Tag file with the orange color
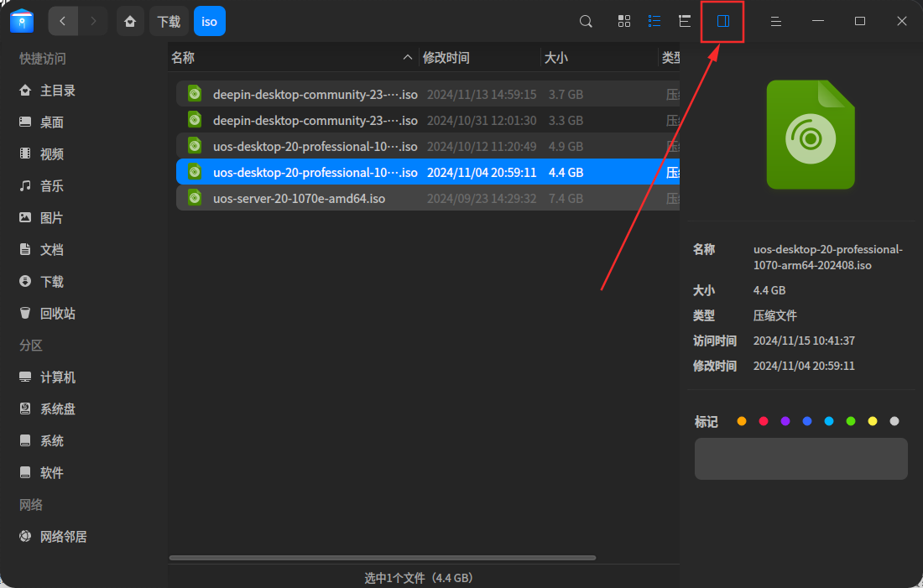 tap(742, 421)
